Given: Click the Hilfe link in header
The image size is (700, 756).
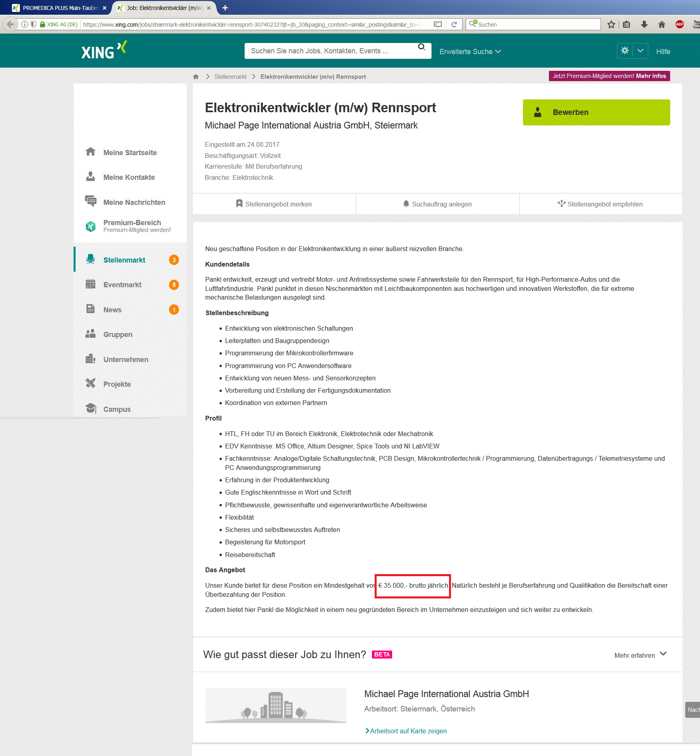Looking at the screenshot, I should [x=663, y=52].
